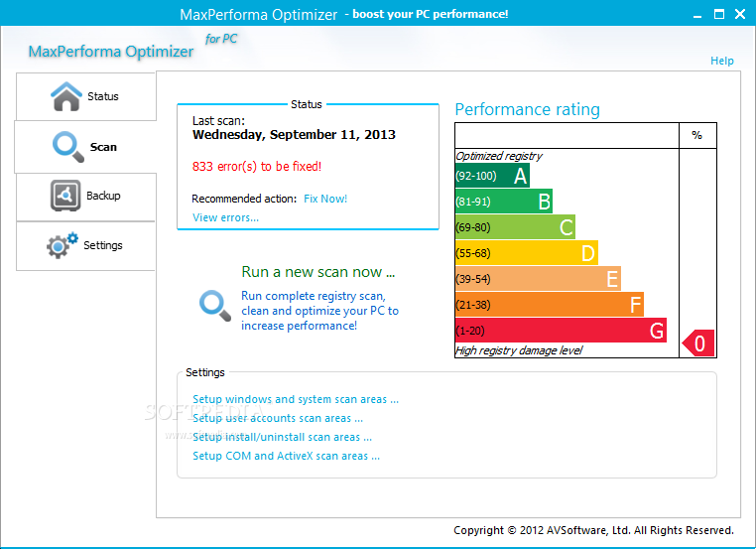Click the green B rating bar
The image size is (756, 549).
(503, 202)
